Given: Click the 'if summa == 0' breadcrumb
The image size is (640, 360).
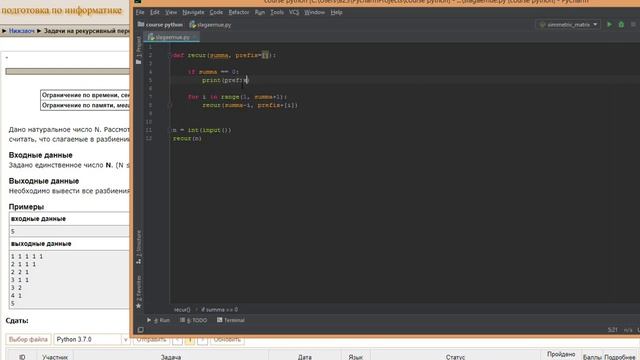Looking at the screenshot, I should pyautogui.click(x=220, y=309).
